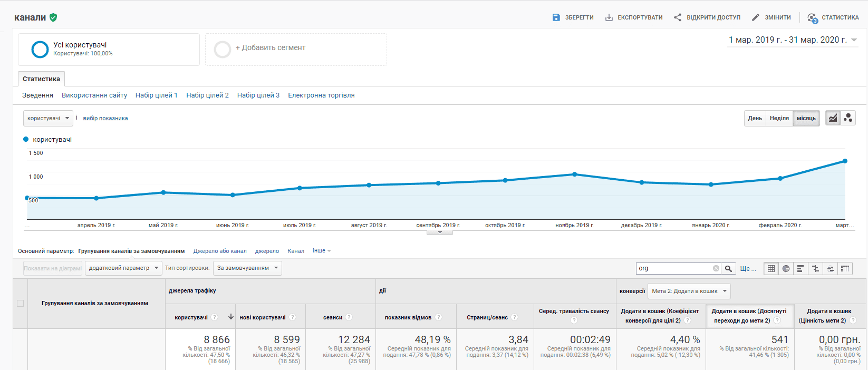
Task: Click the Джерело або канал link
Action: tap(220, 251)
